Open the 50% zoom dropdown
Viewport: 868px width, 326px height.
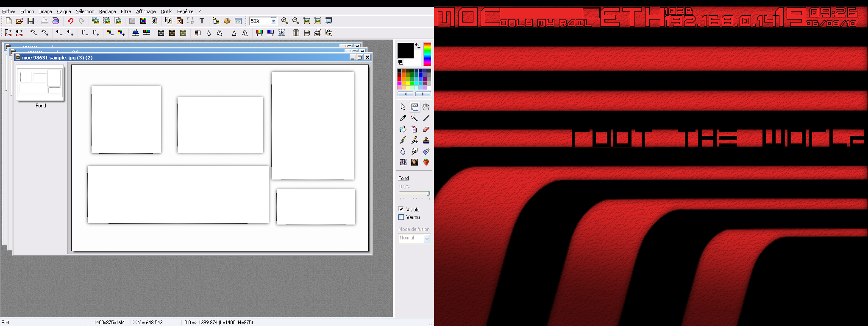[273, 21]
